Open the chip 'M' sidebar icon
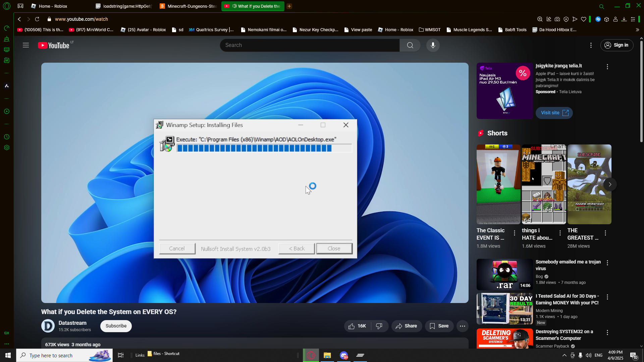This screenshot has width=644, height=362. (x=6, y=60)
